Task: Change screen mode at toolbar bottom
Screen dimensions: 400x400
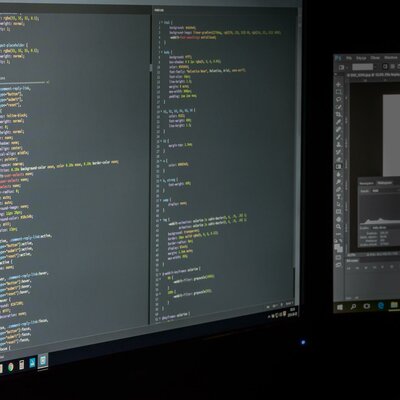Action: tap(339, 264)
